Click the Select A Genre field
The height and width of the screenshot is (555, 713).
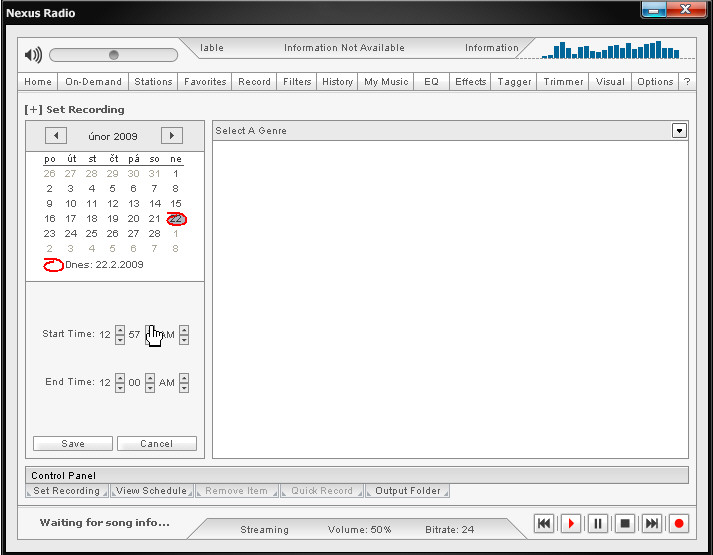[x=450, y=131]
